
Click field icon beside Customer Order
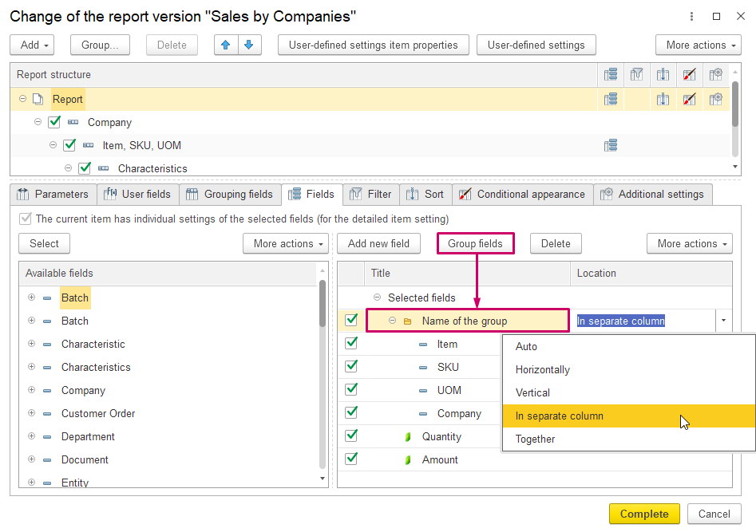tap(47, 413)
